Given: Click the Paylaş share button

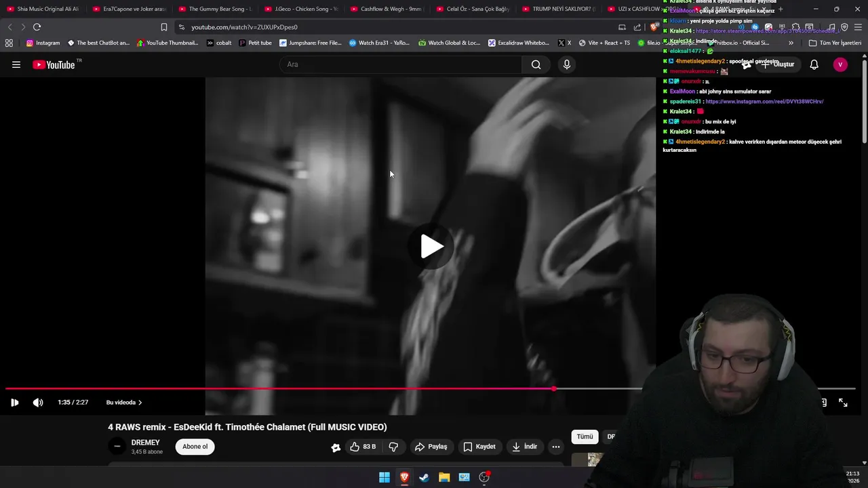Looking at the screenshot, I should (x=431, y=447).
